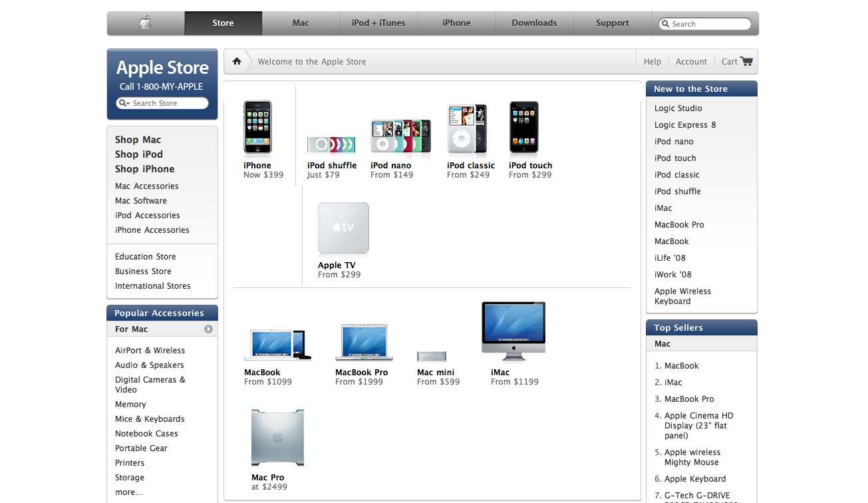Select the Mac mini product image

click(432, 356)
